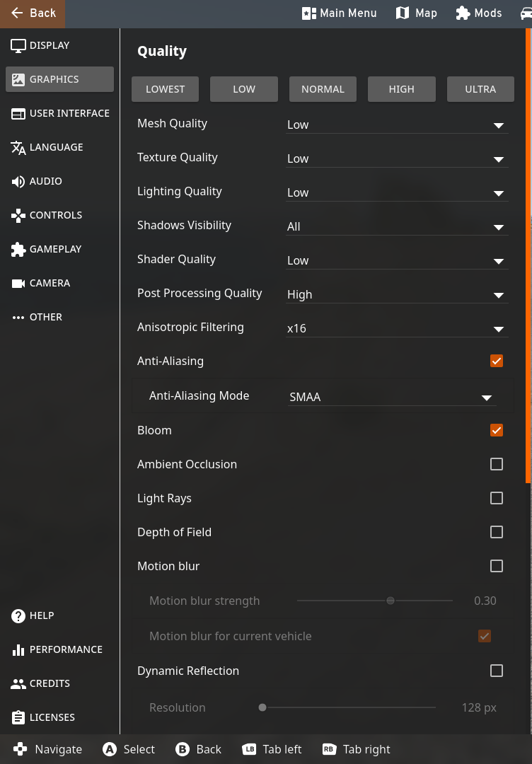Enable the Dynamic Reflection checkbox
Viewport: 532px width, 764px height.
(x=497, y=671)
